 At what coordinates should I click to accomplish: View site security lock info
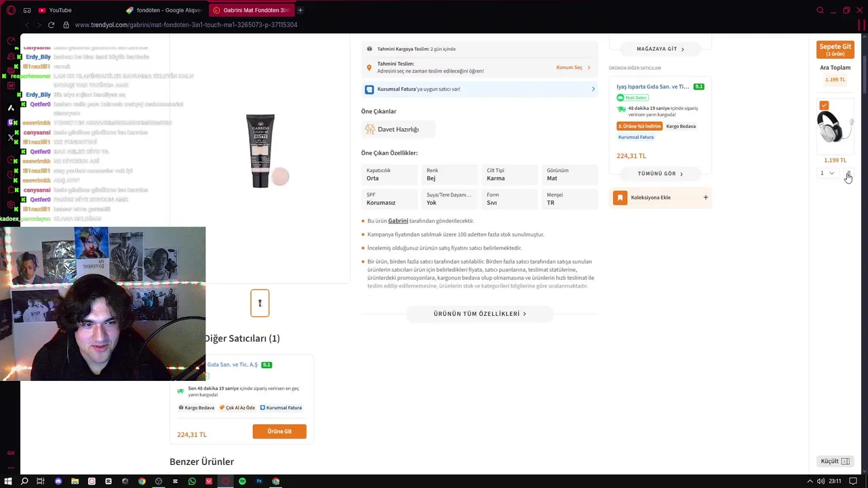coord(66,25)
